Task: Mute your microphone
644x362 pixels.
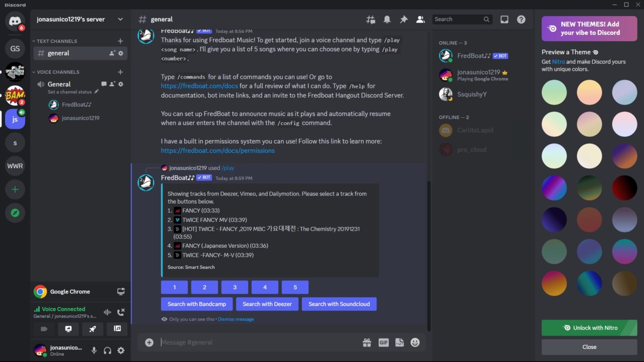Action: pyautogui.click(x=94, y=350)
